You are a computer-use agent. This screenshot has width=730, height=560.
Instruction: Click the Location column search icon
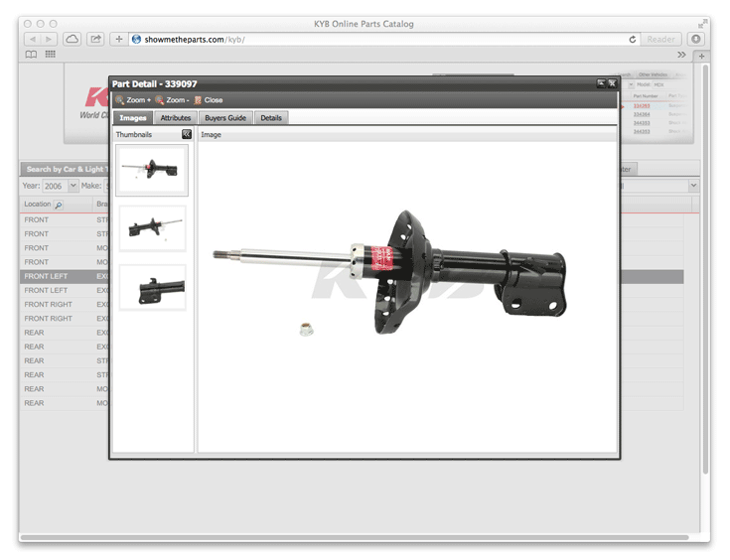59,205
